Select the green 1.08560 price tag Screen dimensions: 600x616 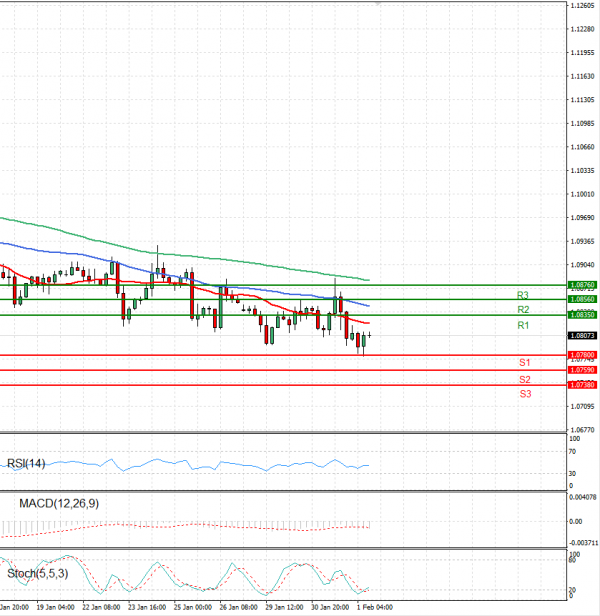[582, 299]
